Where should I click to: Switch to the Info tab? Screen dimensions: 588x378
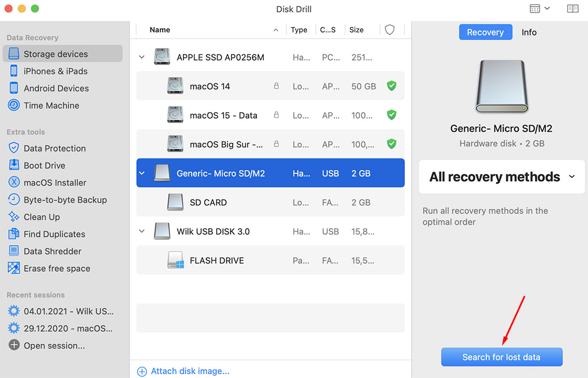click(529, 32)
